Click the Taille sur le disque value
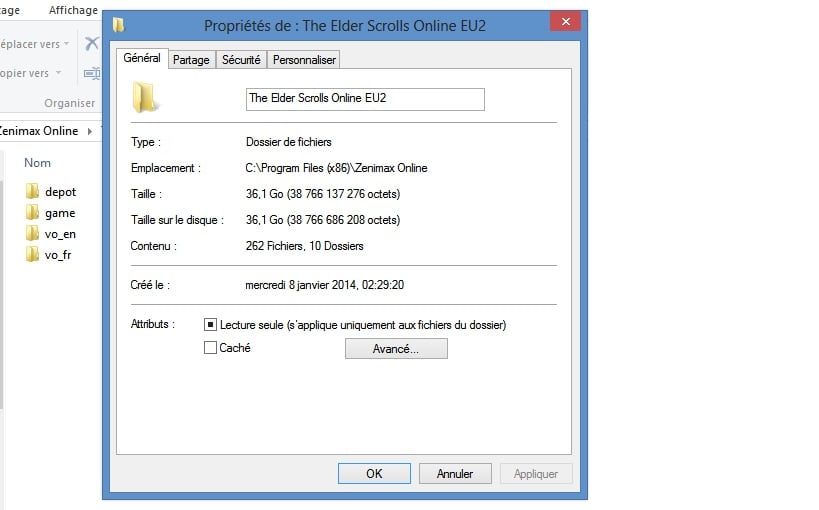This screenshot has height=510, width=819. click(x=323, y=220)
